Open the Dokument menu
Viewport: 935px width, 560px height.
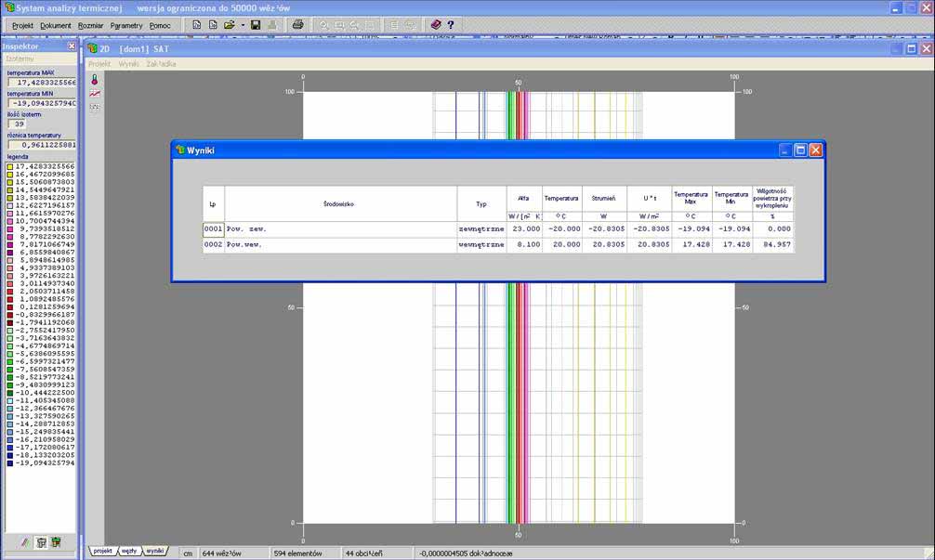(56, 26)
